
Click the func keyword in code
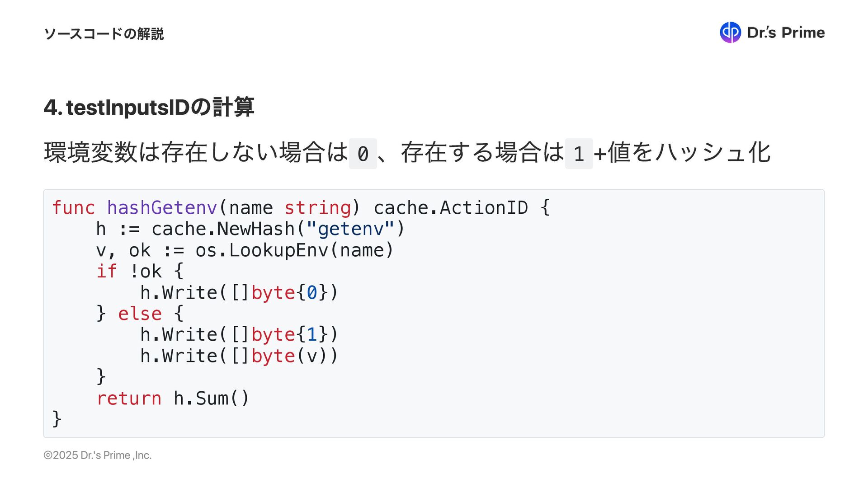(73, 208)
